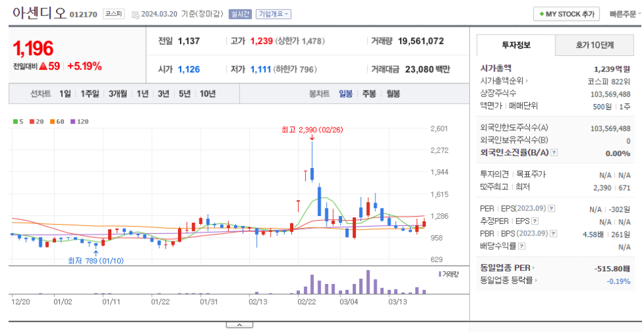Select 5년 line chart period
Viewport: 644px width, 332px height.
pos(185,94)
